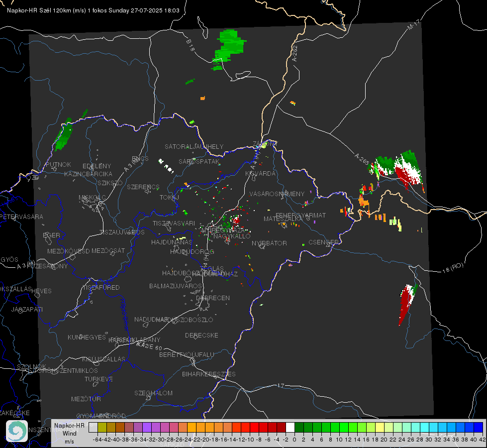Select the NYÍRBÁTOR label
487x448 pixels.
(269, 243)
